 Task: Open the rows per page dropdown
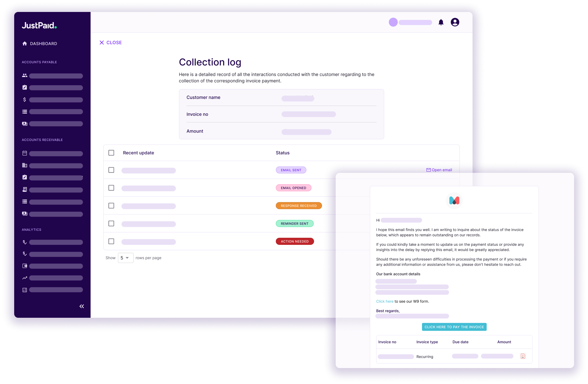125,258
